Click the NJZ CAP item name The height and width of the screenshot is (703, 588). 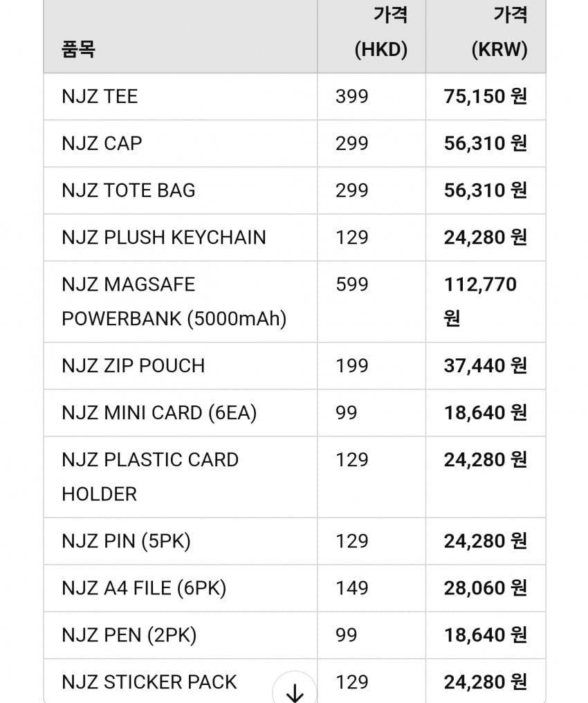(x=102, y=143)
